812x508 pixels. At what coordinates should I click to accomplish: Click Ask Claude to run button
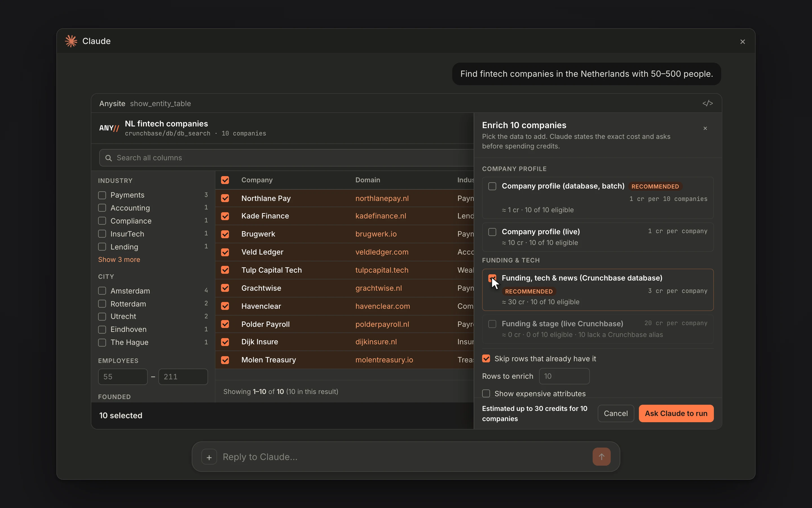pyautogui.click(x=676, y=413)
